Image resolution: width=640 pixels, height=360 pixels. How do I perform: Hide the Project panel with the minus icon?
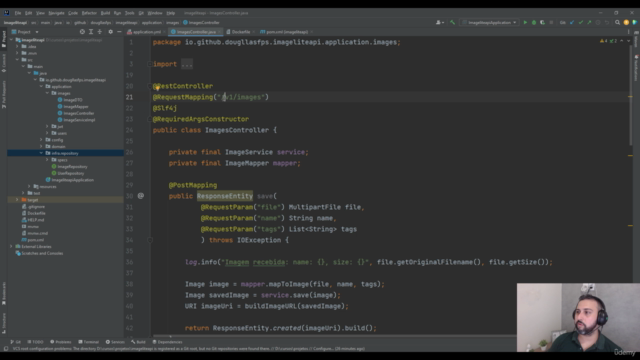click(119, 32)
